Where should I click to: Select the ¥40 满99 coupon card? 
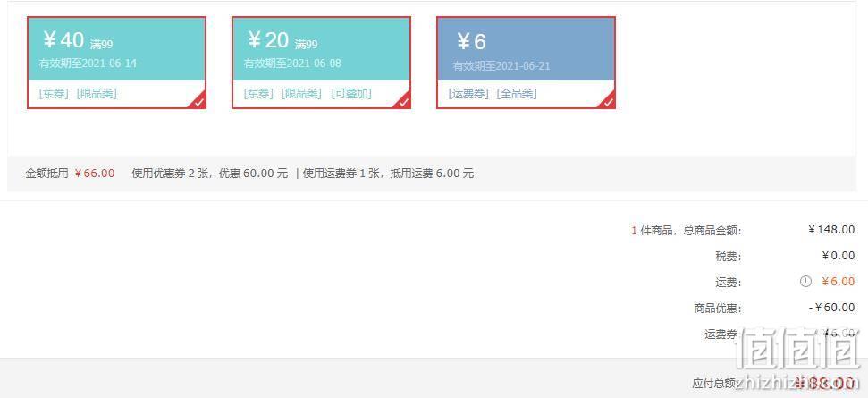[x=117, y=63]
